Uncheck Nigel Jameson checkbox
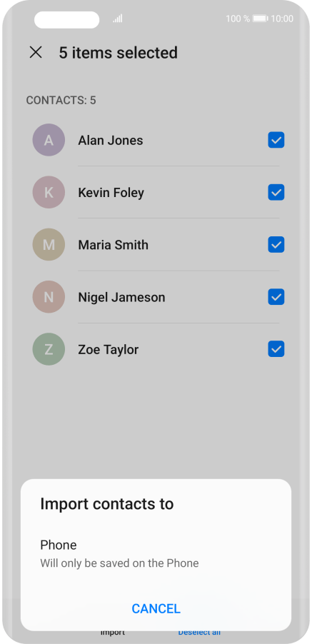Screen dimensions: 312x644 pyautogui.click(x=276, y=296)
